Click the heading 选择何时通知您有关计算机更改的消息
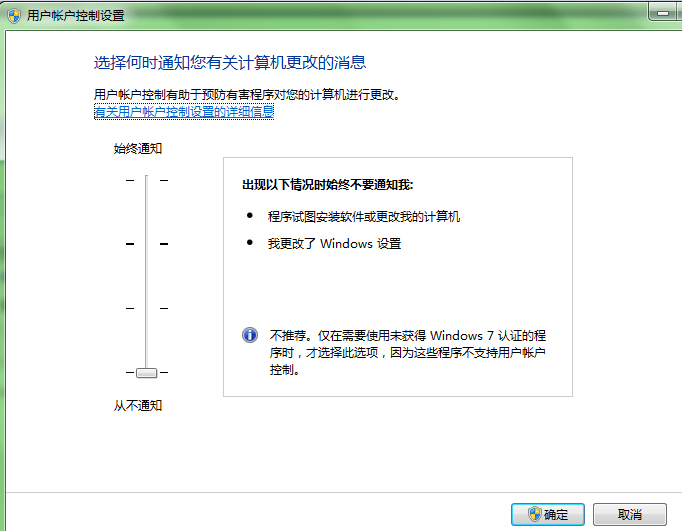 [230, 63]
